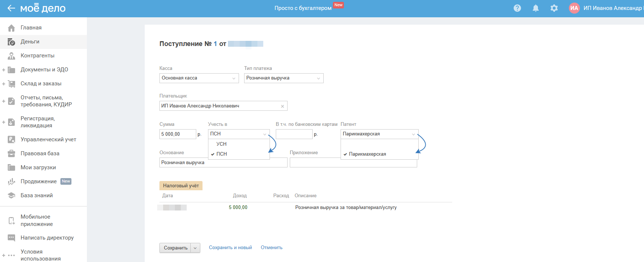Screen dimensions: 644x262
Task: Open the help question mark icon
Action: tap(517, 8)
